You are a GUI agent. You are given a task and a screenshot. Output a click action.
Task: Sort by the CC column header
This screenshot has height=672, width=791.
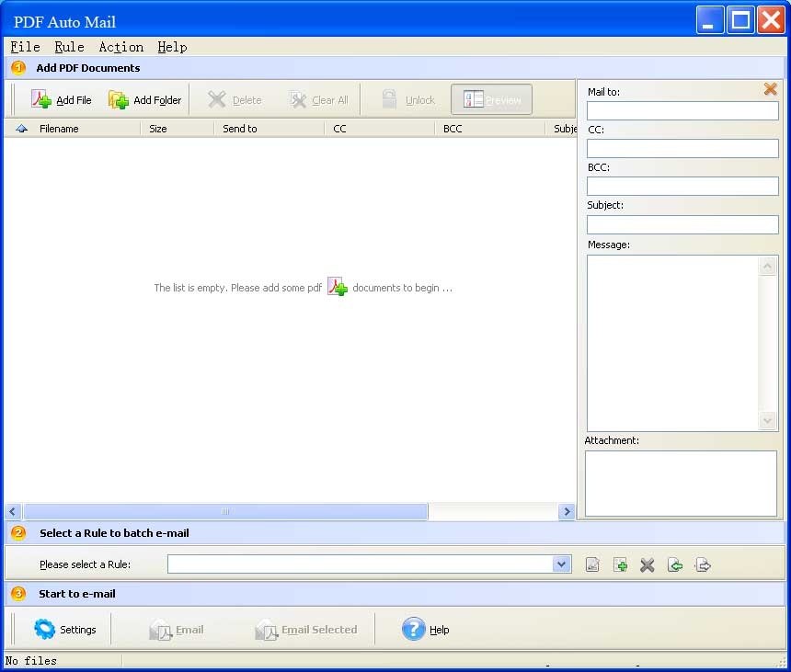pos(379,129)
